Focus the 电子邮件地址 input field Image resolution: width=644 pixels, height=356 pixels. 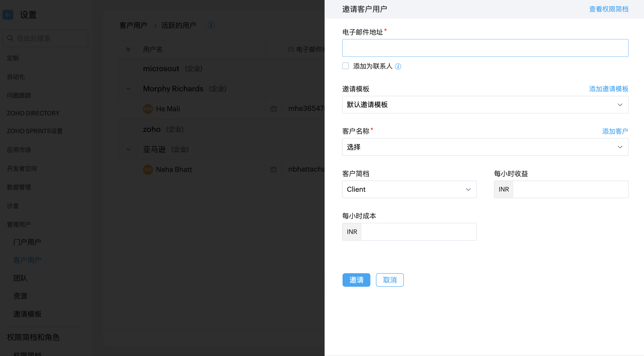485,48
